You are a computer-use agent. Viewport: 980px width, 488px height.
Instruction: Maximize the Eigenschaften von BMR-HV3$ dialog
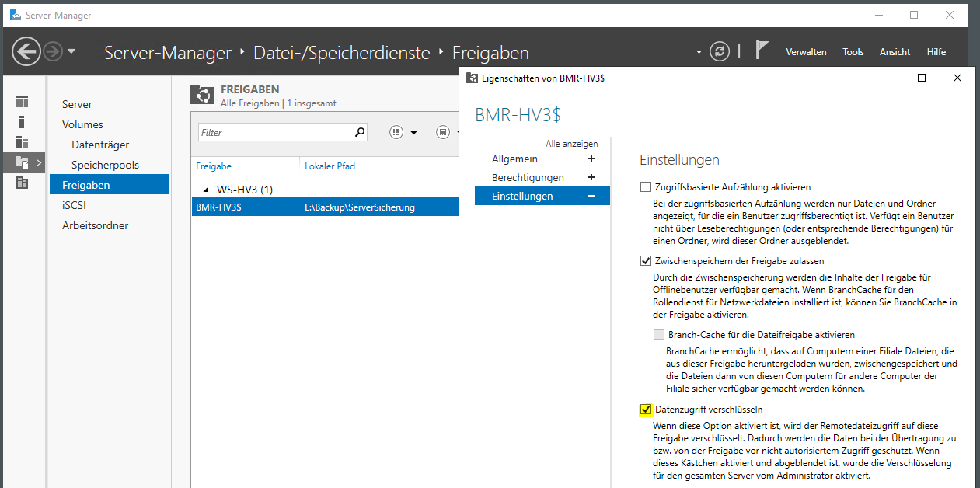click(x=922, y=78)
